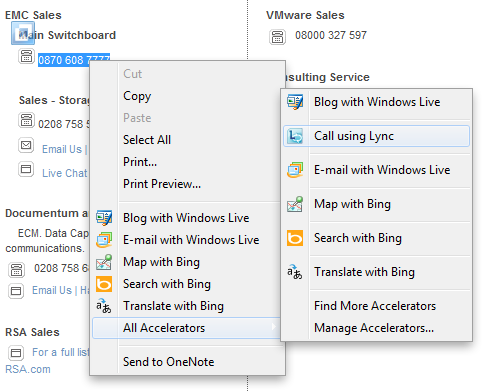This screenshot has width=483, height=391.
Task: Click window icon beside Documentum Email Us
Action: click(16, 291)
